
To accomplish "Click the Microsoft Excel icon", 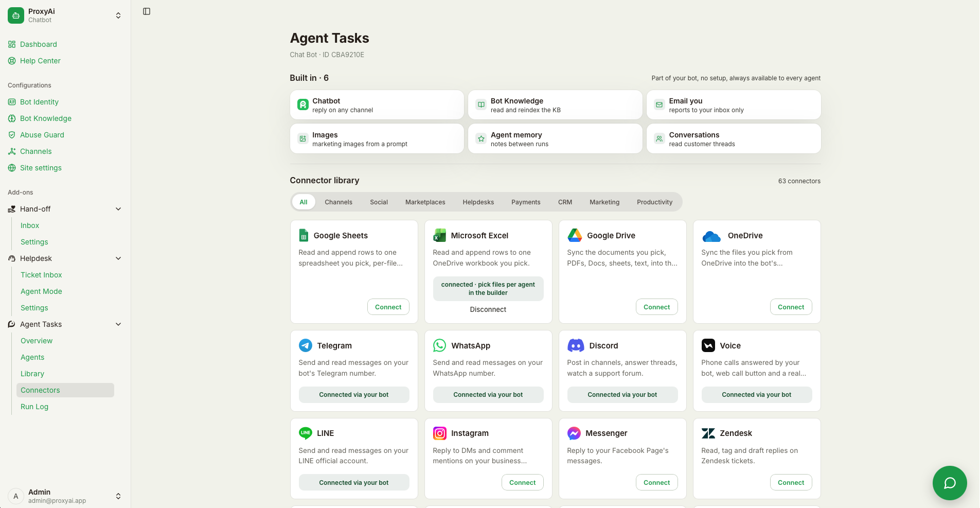I will pyautogui.click(x=439, y=235).
